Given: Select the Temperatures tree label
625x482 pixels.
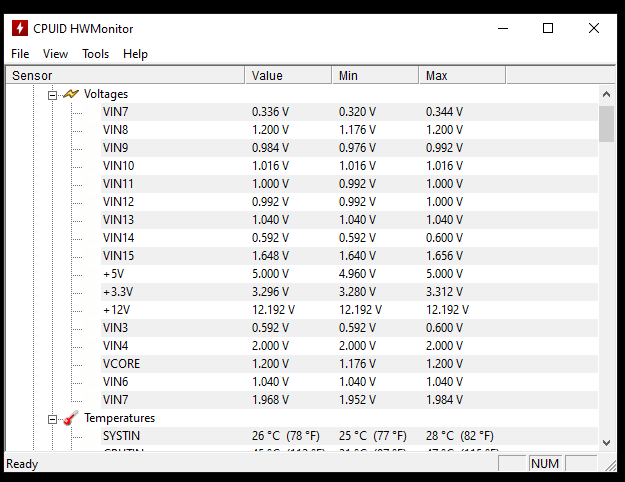Looking at the screenshot, I should pyautogui.click(x=120, y=418).
